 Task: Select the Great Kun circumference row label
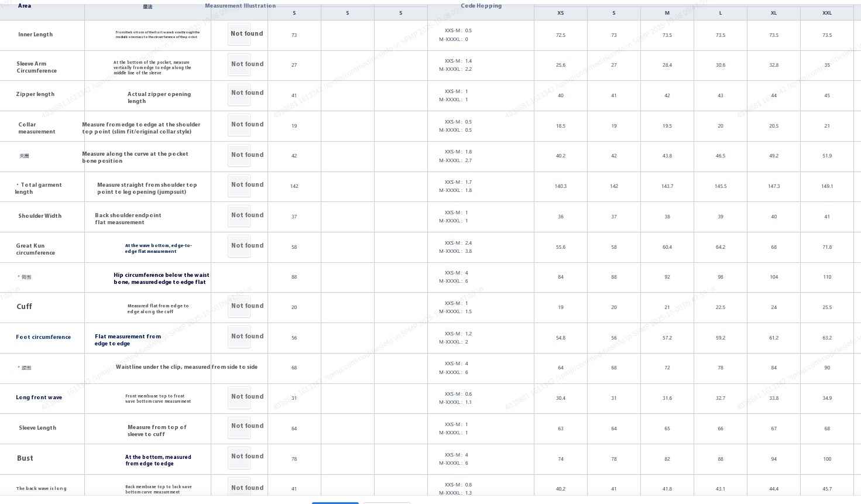pos(35,249)
